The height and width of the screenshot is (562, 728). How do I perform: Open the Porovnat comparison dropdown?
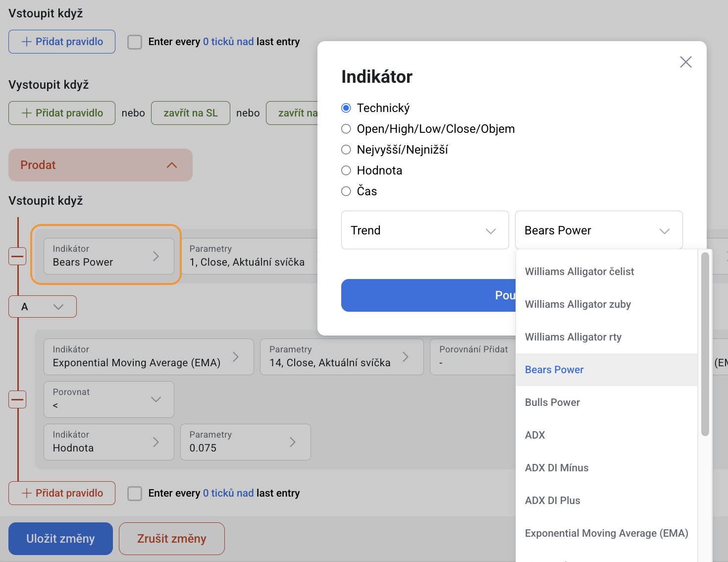(109, 399)
